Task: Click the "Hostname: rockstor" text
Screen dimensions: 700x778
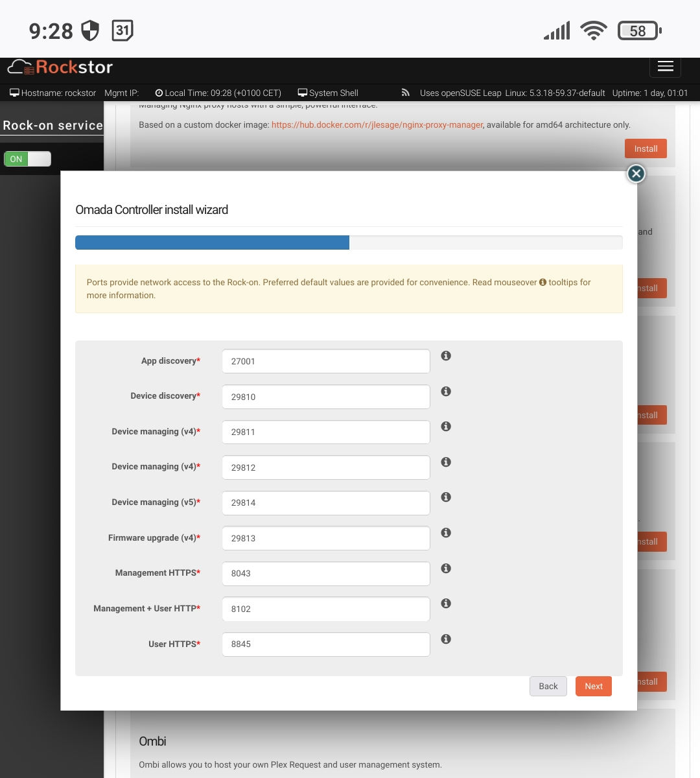Action: (58, 93)
